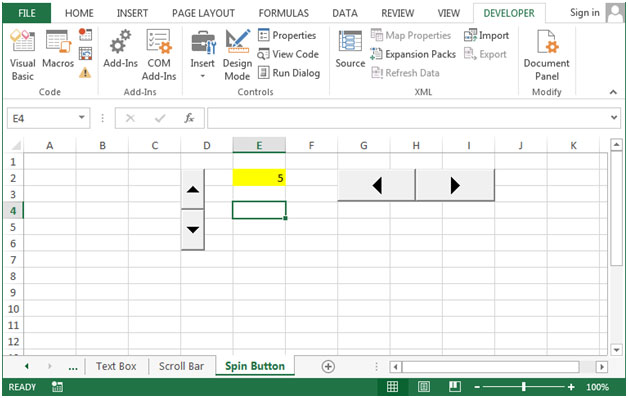
Task: Select the DEVELOPER tab
Action: (x=509, y=13)
